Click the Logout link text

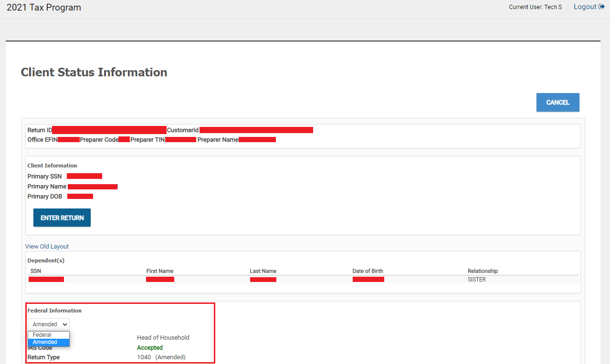(585, 7)
